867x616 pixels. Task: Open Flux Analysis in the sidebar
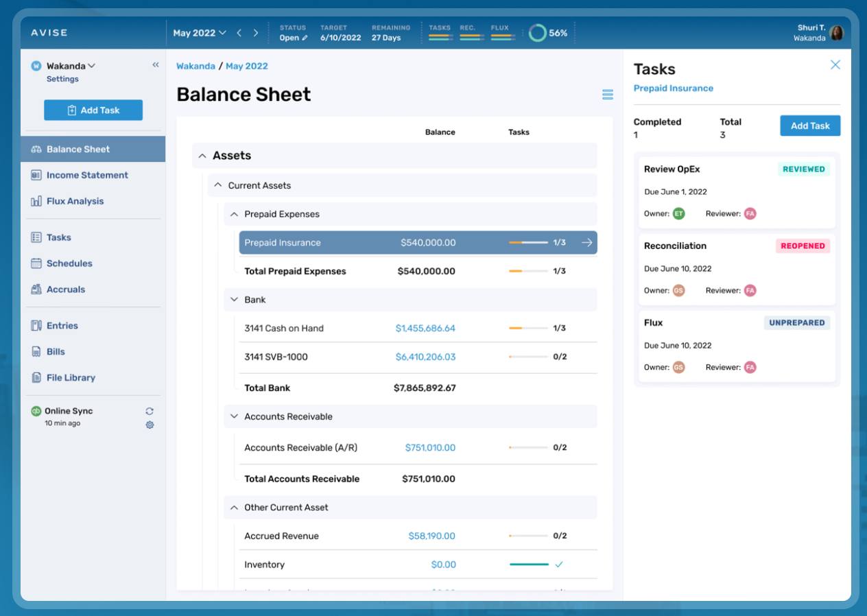pos(75,202)
